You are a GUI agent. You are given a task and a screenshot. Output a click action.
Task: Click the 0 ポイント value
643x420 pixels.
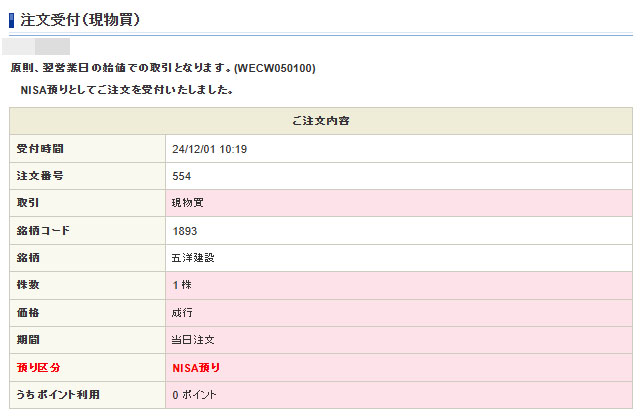(x=194, y=395)
